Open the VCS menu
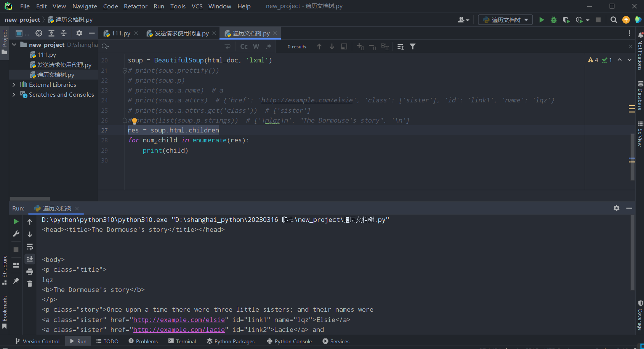The width and height of the screenshot is (644, 349). coord(197,6)
